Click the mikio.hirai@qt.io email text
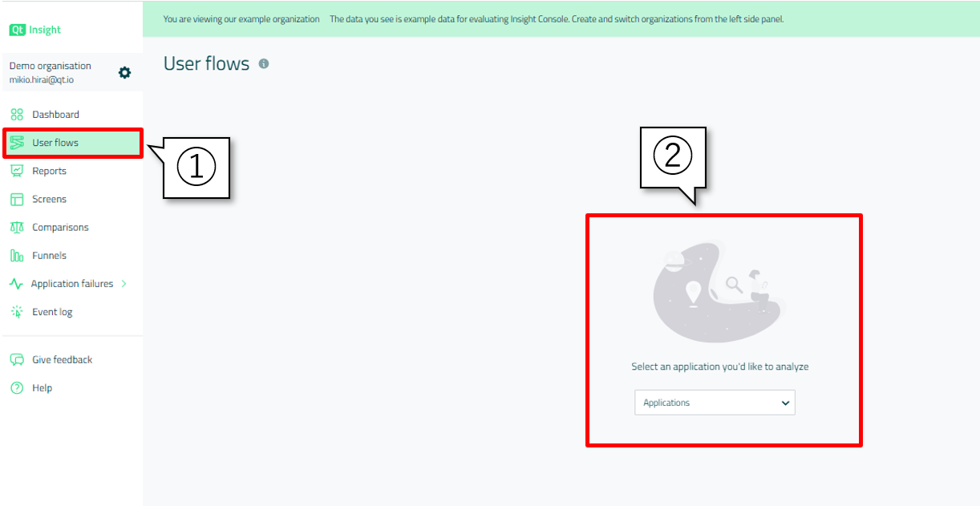The height and width of the screenshot is (506, 980). (42, 80)
